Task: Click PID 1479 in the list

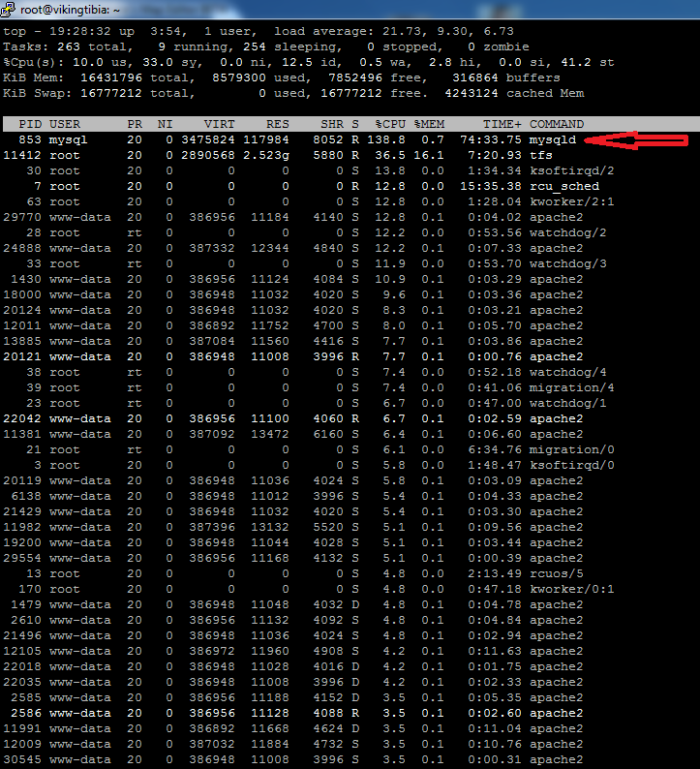Action: [x=26, y=604]
